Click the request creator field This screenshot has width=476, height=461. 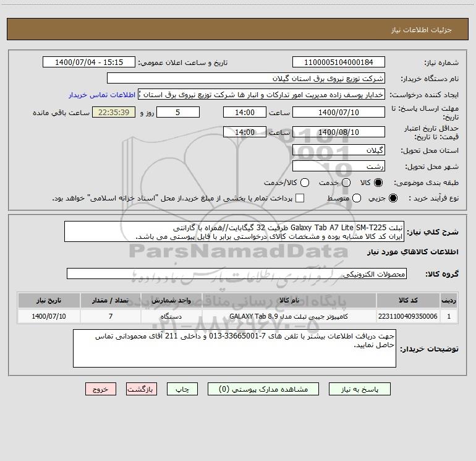pyautogui.click(x=261, y=94)
